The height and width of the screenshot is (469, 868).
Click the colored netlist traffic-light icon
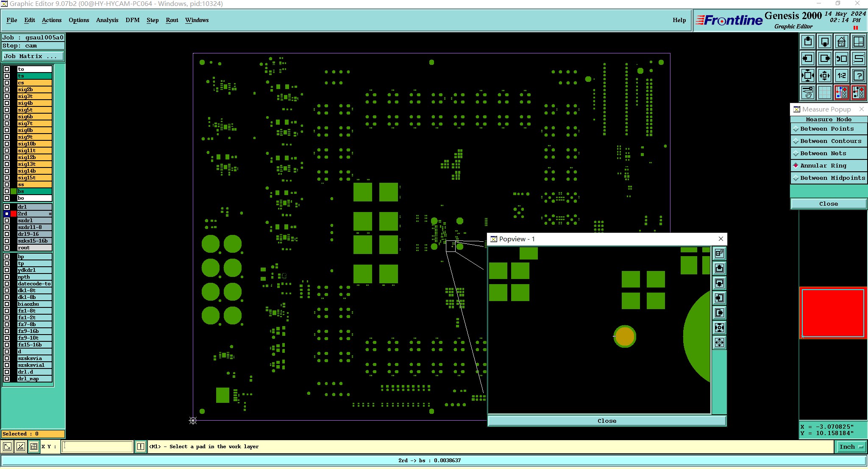click(841, 92)
